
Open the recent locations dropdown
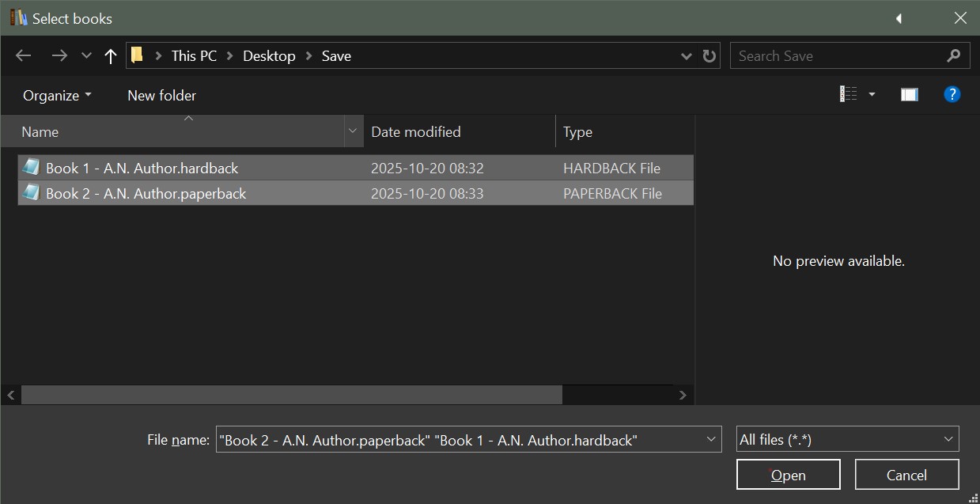point(86,55)
